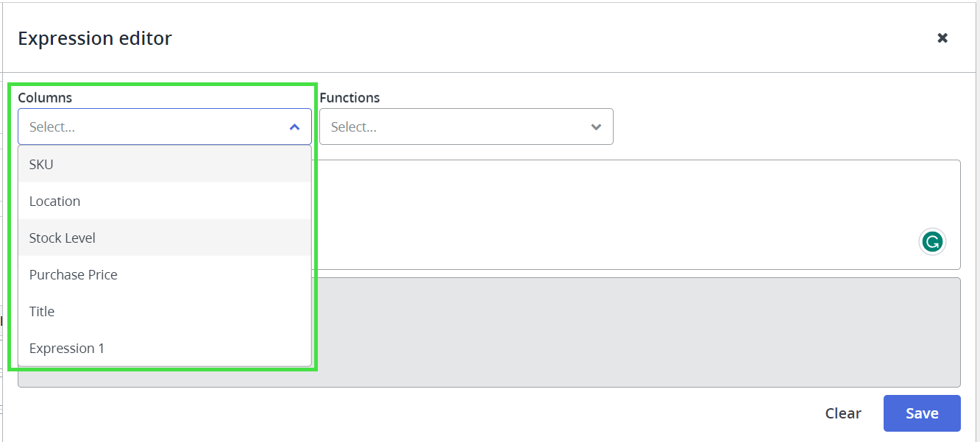Choose Title in the Columns list

(42, 311)
